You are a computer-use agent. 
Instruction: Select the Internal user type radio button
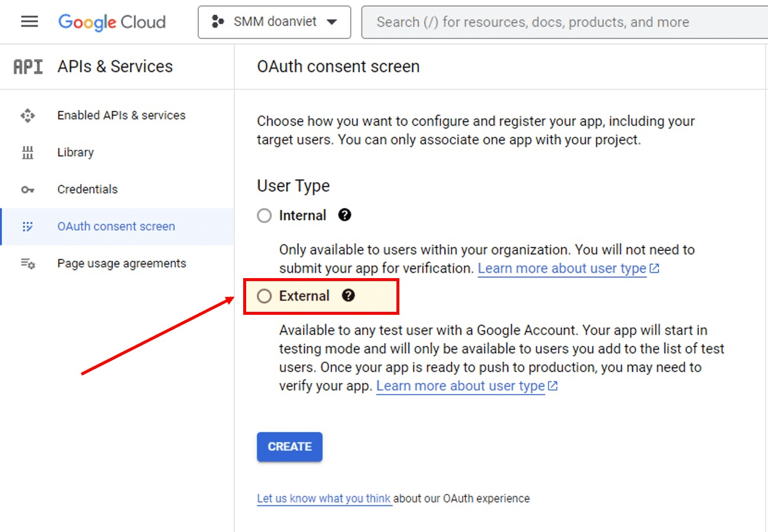[264, 216]
